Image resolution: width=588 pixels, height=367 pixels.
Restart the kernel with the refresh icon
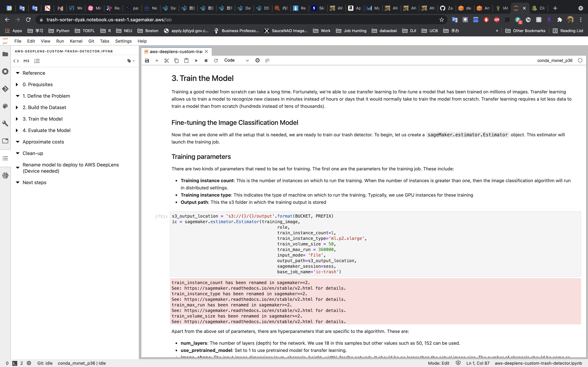tap(216, 60)
